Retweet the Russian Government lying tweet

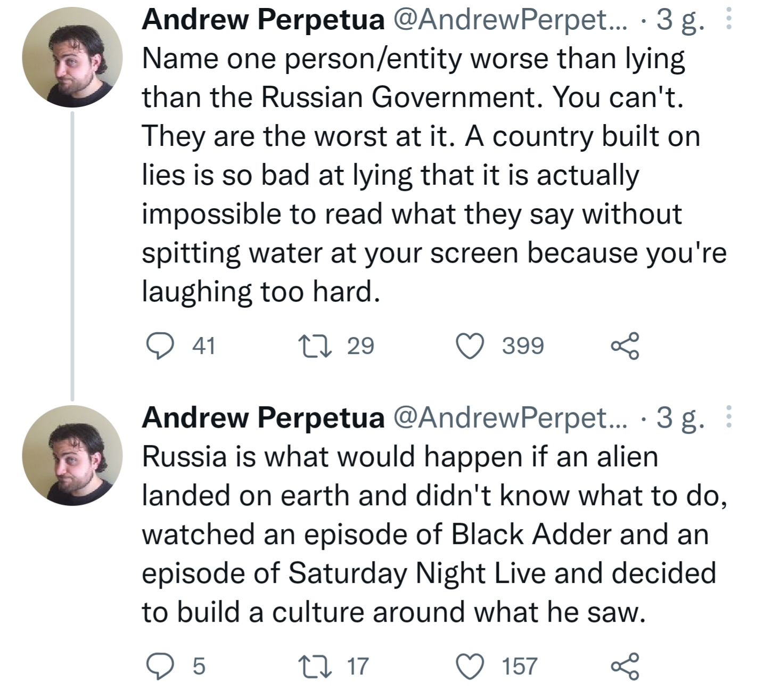(x=315, y=346)
